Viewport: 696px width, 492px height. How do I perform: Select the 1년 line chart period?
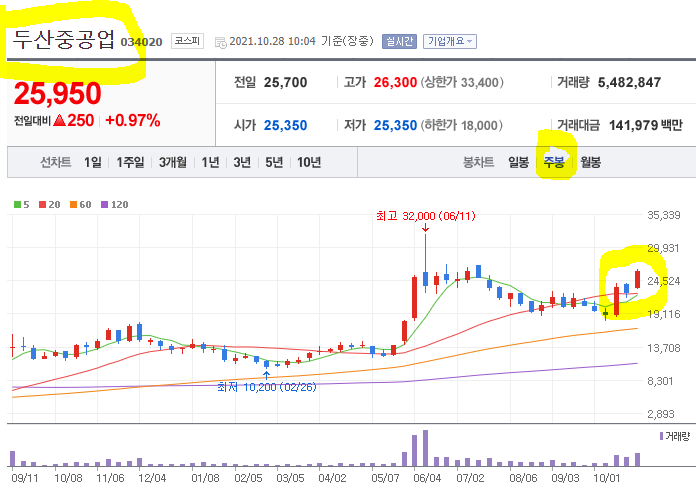click(210, 163)
